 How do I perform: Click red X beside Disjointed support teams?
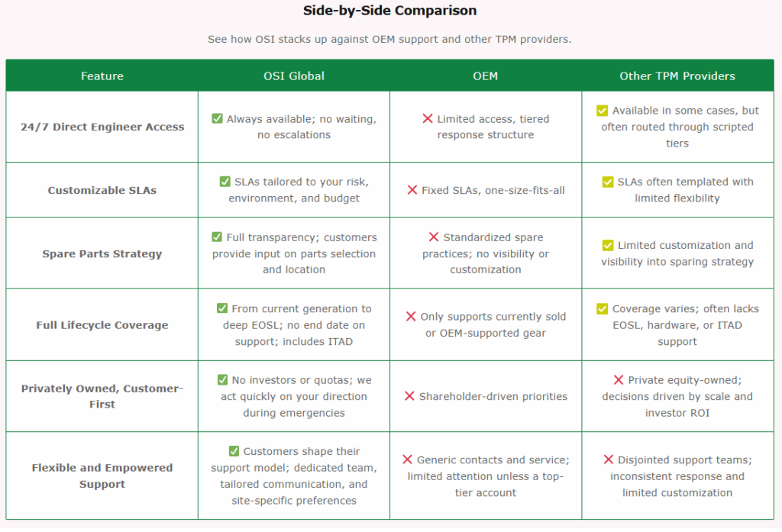click(609, 459)
